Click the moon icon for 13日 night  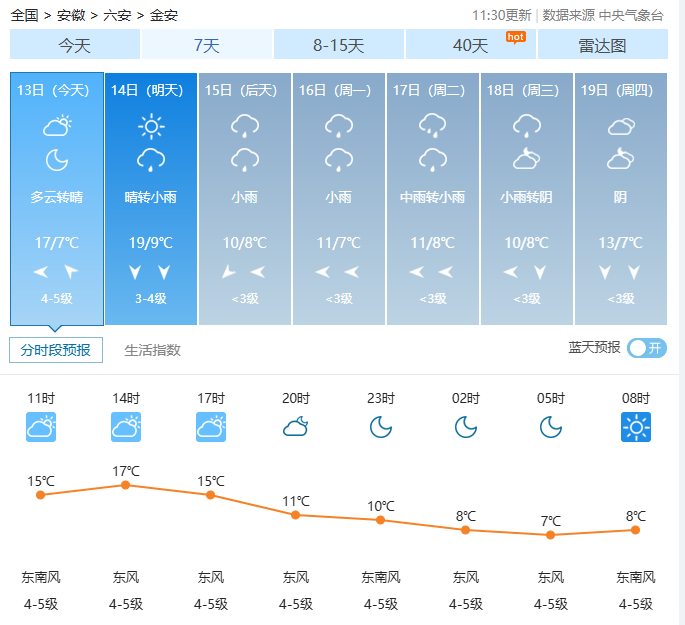point(57,159)
